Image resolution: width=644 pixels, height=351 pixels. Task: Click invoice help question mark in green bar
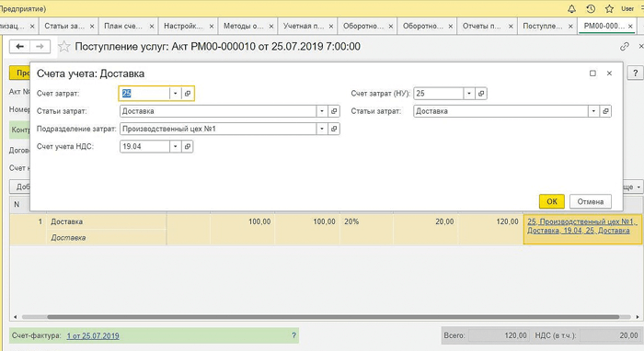click(x=293, y=335)
